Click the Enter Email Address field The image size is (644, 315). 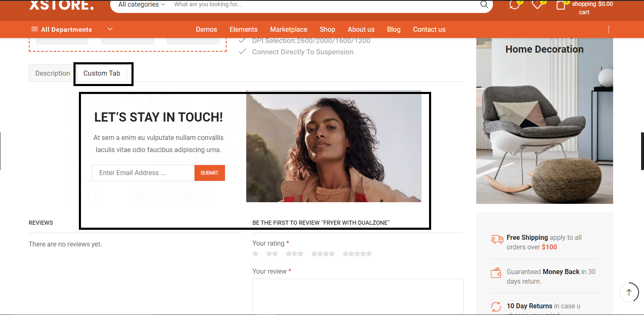click(x=143, y=173)
